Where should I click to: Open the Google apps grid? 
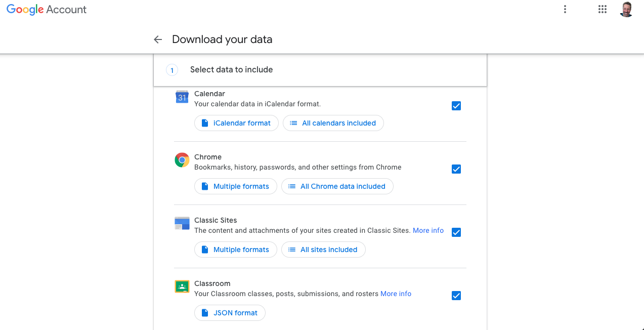pos(602,9)
